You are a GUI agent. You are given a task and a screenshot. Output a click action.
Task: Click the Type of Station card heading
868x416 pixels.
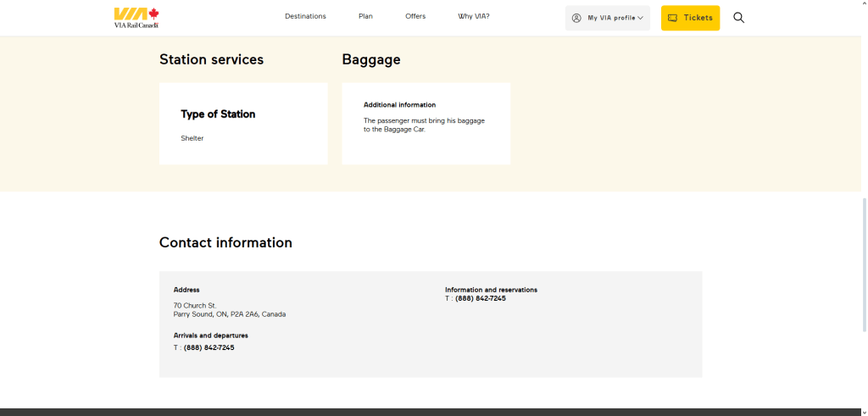coord(218,114)
